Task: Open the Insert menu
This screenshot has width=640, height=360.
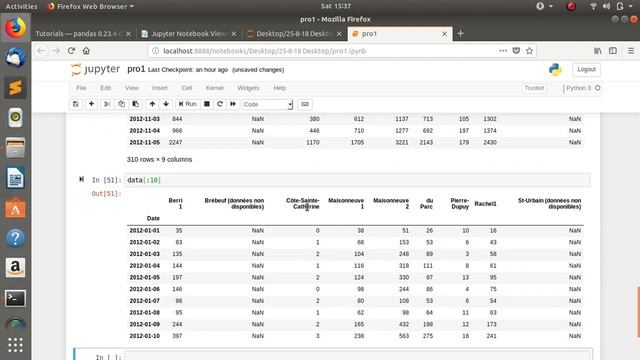Action: 160,88
